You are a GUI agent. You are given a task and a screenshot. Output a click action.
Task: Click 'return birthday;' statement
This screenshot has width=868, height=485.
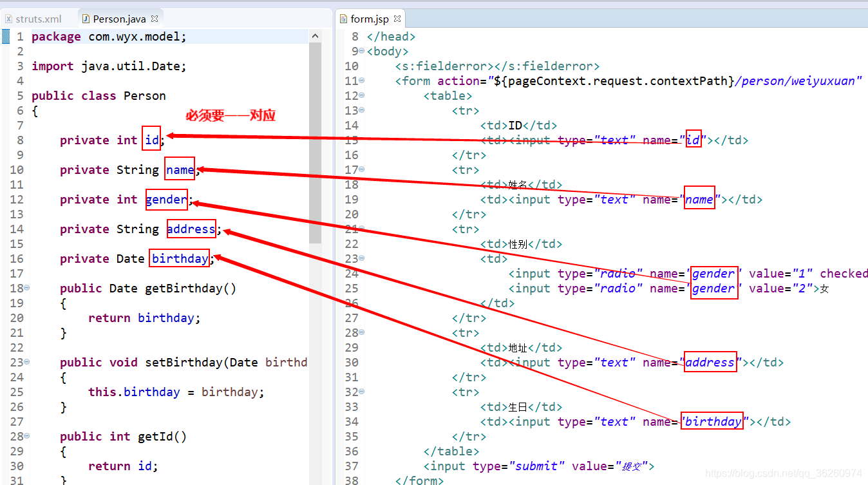point(144,318)
